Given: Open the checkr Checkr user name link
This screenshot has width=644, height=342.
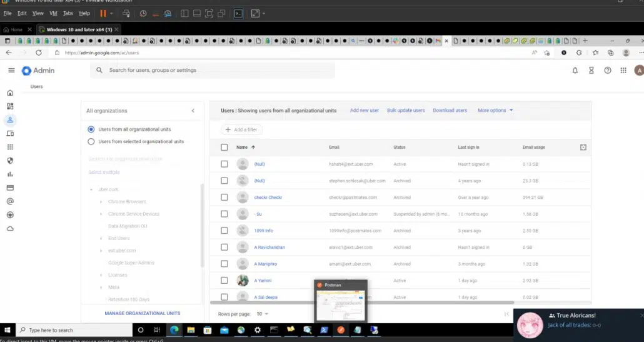Looking at the screenshot, I should (268, 198).
